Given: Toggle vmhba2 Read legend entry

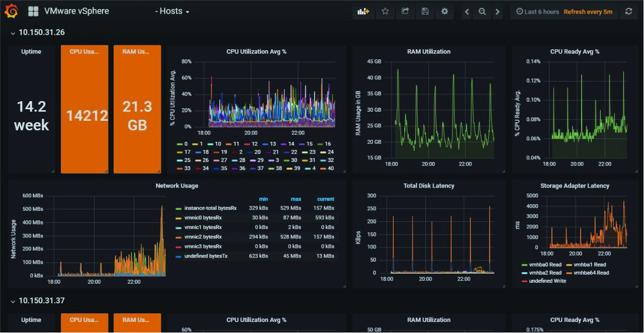Looking at the screenshot, I should point(542,273).
